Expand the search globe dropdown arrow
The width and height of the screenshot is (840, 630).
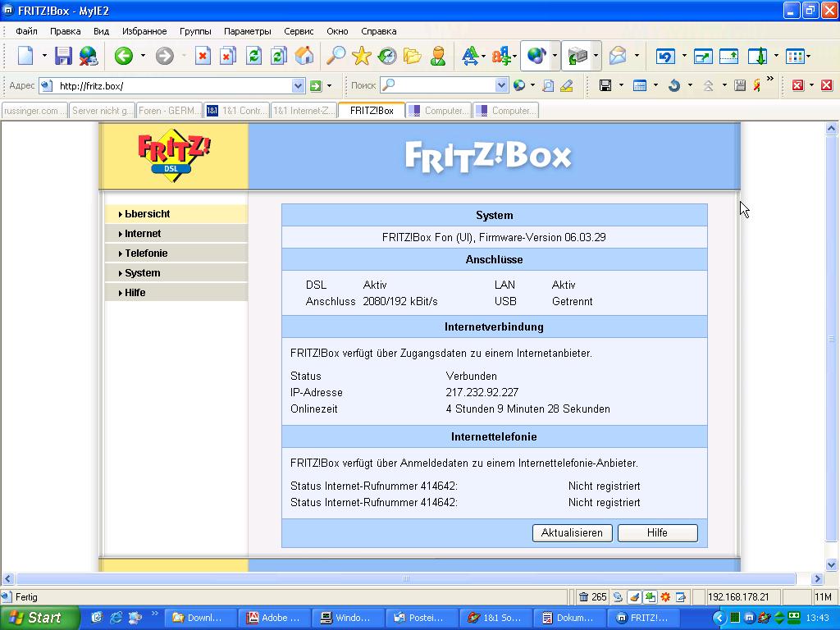tap(532, 85)
